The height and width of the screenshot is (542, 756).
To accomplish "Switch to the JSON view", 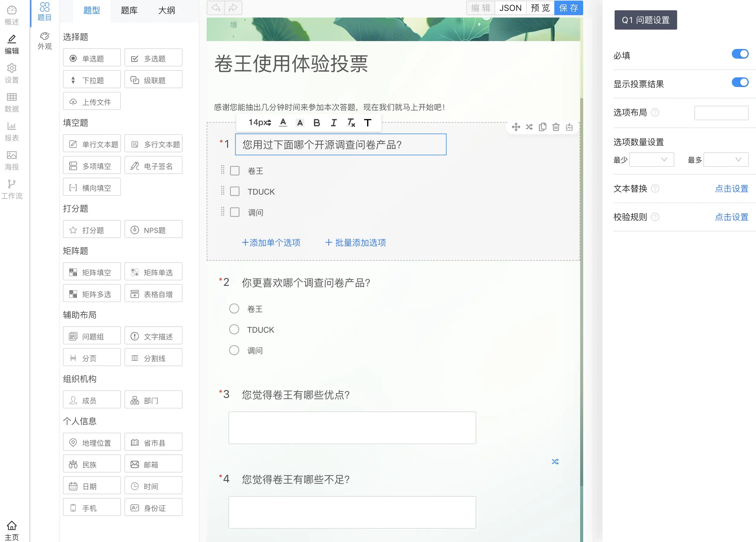I will (x=510, y=8).
